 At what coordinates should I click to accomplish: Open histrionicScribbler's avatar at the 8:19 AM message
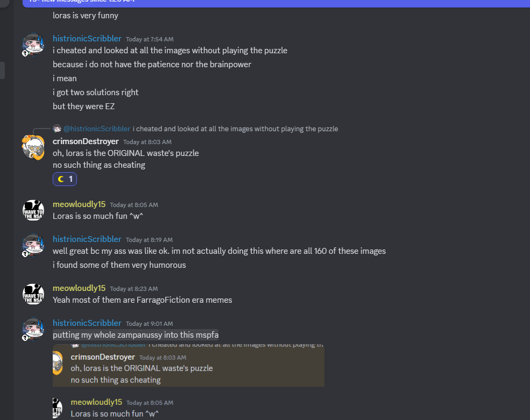tap(33, 245)
